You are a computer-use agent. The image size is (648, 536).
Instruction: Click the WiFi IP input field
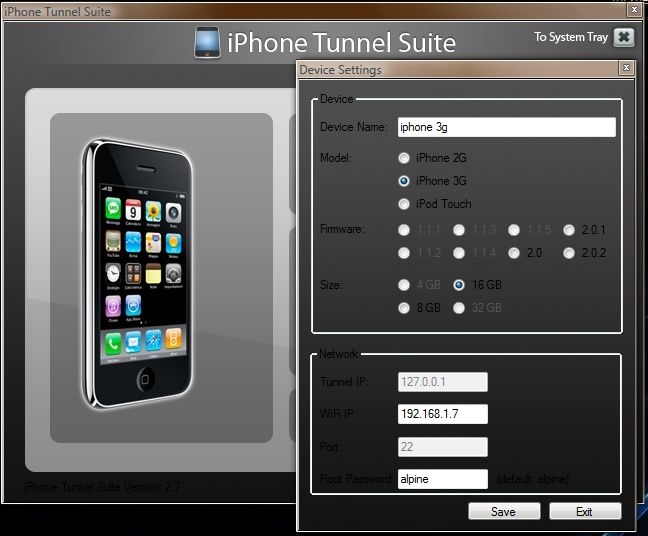[443, 414]
